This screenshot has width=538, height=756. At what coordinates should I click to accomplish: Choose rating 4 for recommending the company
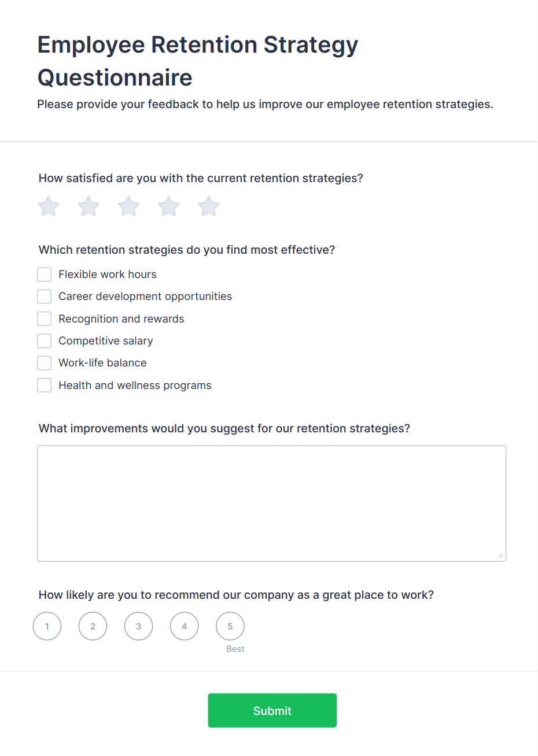click(x=184, y=626)
